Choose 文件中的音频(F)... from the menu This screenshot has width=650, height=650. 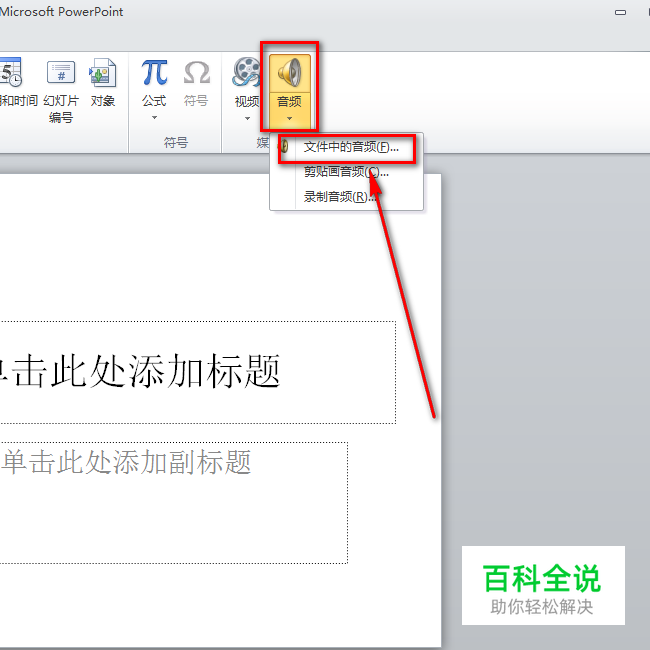tap(347, 147)
